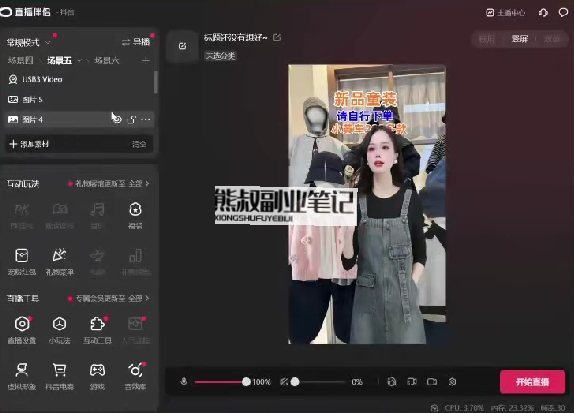The height and width of the screenshot is (413, 574).
Task: Open the 福袋 lucky bag feature
Action: 135,216
